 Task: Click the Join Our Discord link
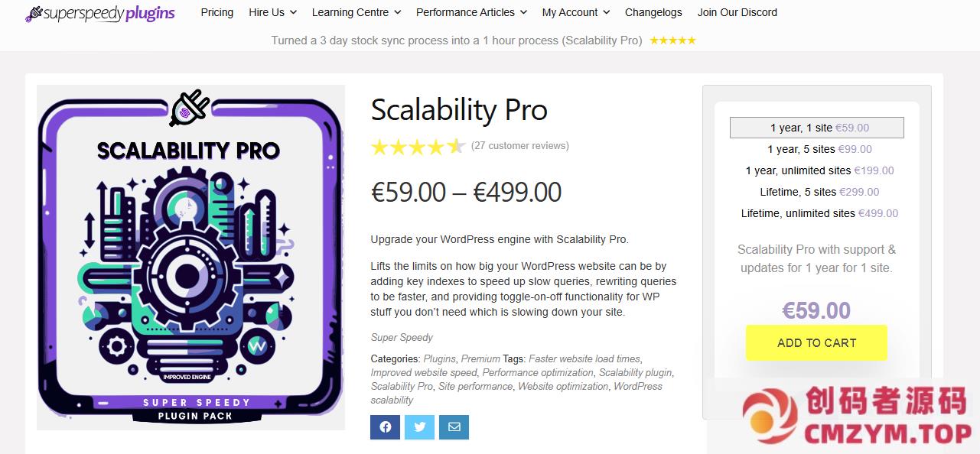(x=737, y=12)
